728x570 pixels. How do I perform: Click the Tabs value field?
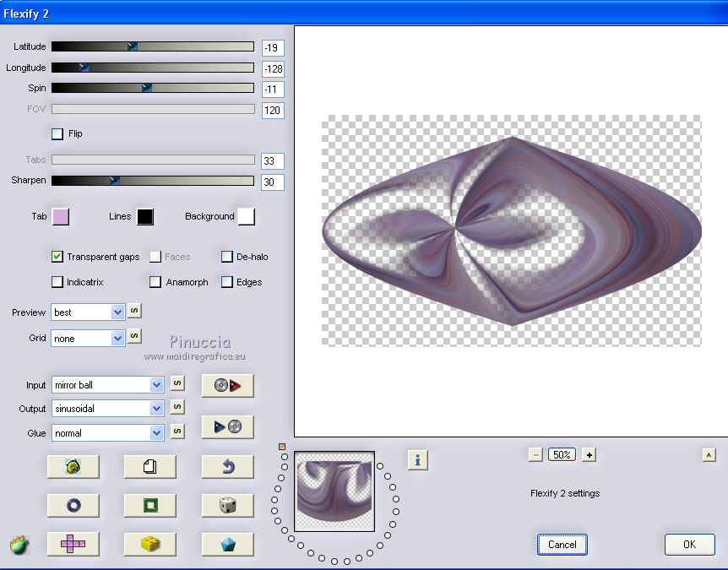point(273,161)
